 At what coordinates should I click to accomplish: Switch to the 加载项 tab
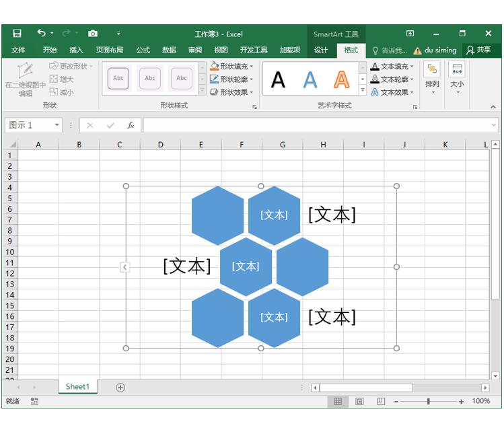tap(289, 50)
